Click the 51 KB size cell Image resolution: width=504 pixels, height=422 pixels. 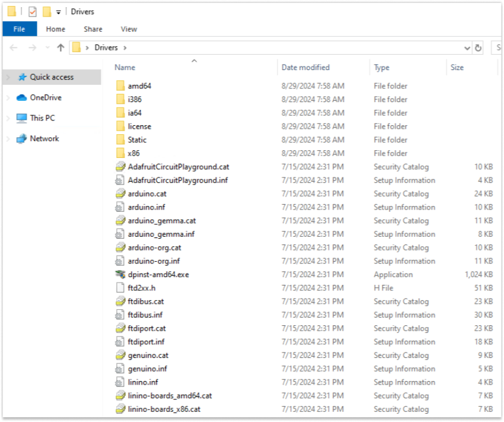click(x=483, y=288)
